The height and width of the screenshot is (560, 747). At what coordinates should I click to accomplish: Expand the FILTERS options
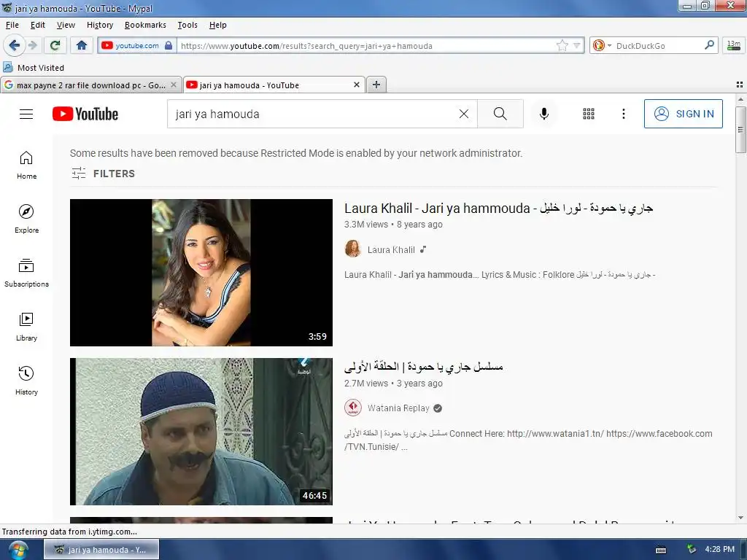click(x=104, y=174)
